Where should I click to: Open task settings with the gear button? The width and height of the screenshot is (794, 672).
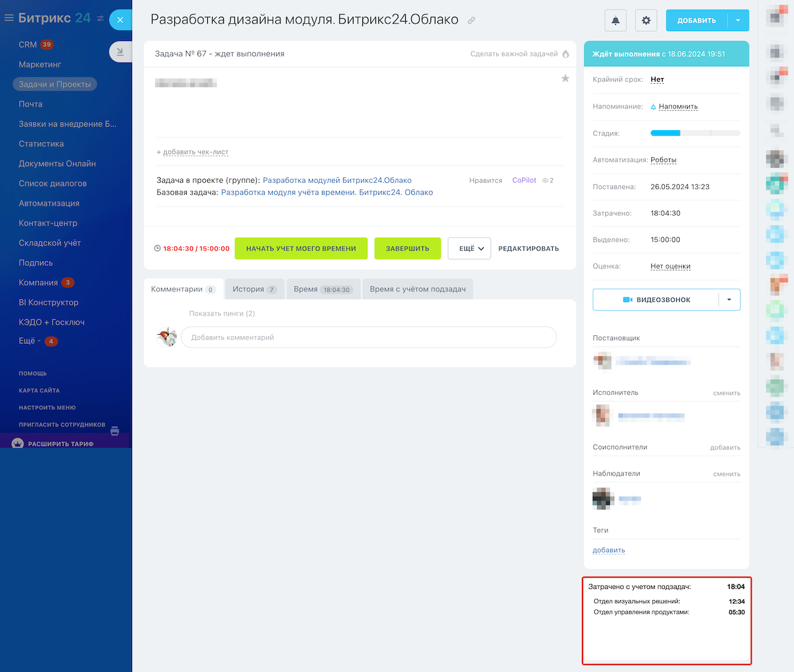pyautogui.click(x=646, y=20)
